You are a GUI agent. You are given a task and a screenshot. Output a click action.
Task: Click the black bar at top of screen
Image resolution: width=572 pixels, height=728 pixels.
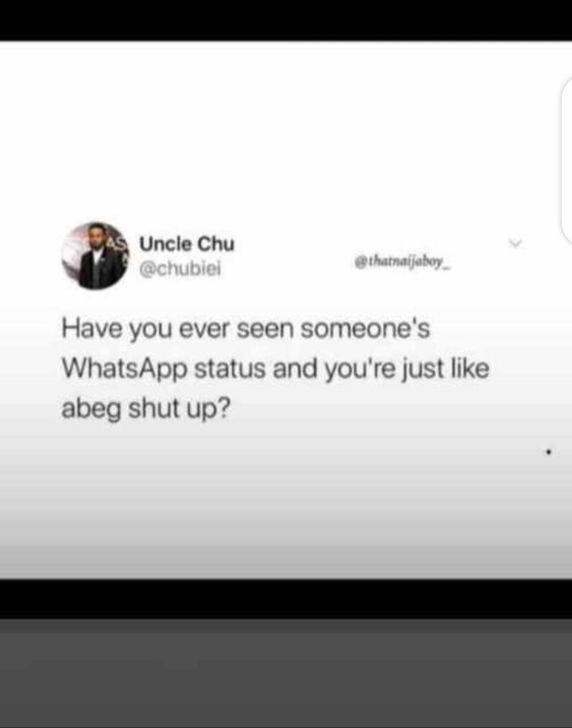pyautogui.click(x=286, y=20)
